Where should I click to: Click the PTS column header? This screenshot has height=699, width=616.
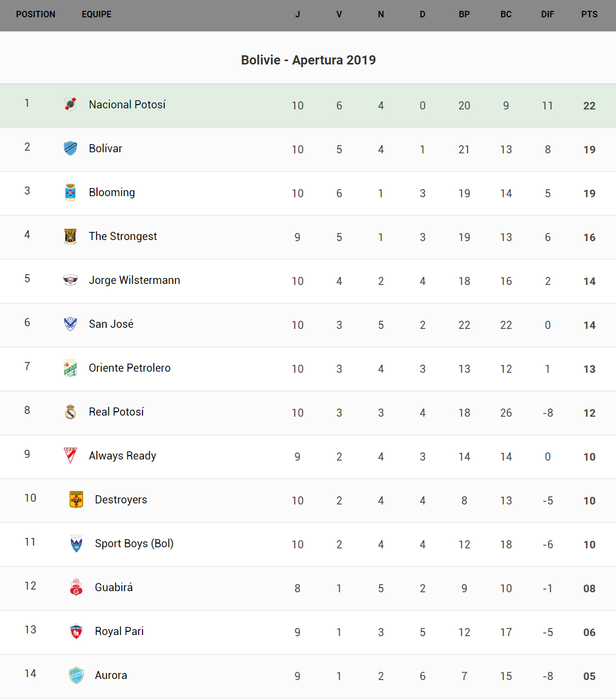coord(589,15)
